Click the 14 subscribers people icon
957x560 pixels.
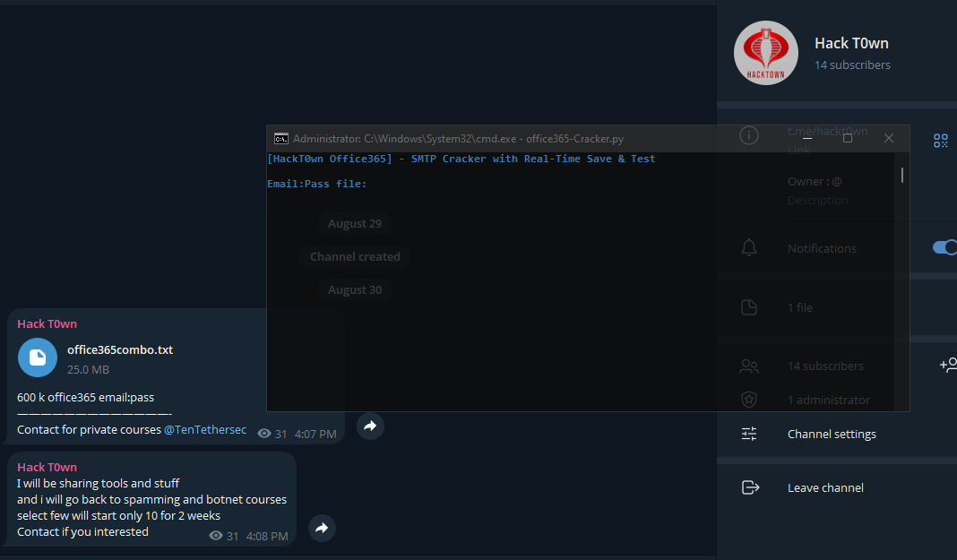(x=749, y=366)
